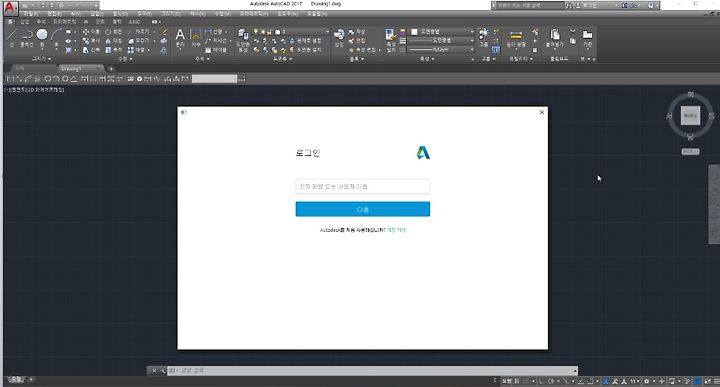The height and width of the screenshot is (387, 720).
Task: Select the Circle (원) tool
Action: [x=42, y=38]
